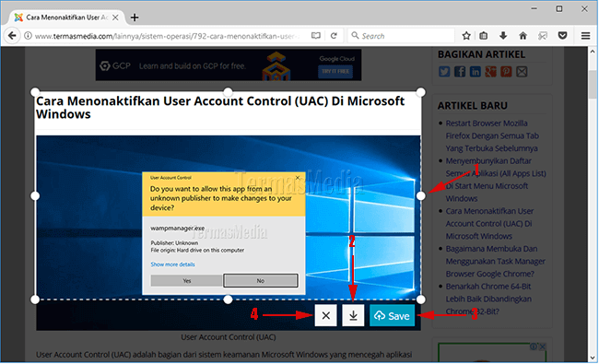This screenshot has height=364, width=599.
Task: Click the right-middle selection handle
Action: coord(420,196)
